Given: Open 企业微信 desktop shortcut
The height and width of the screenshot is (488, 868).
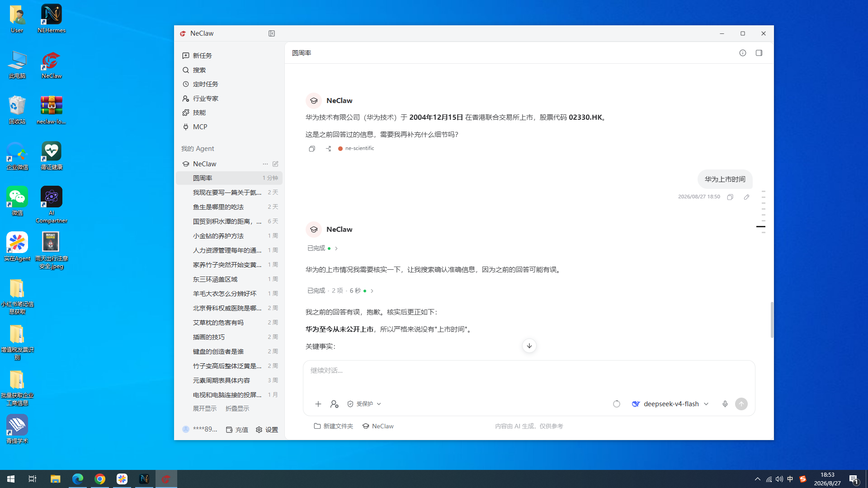Looking at the screenshot, I should [x=17, y=156].
